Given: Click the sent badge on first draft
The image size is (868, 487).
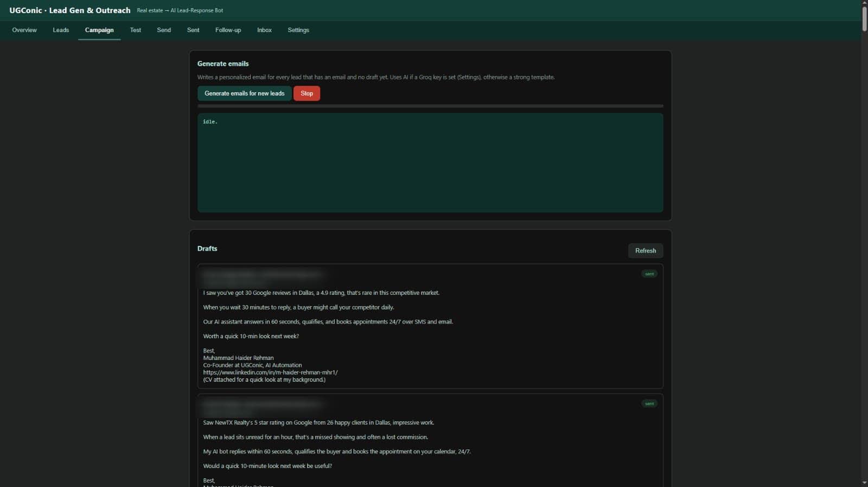Looking at the screenshot, I should pyautogui.click(x=649, y=274).
